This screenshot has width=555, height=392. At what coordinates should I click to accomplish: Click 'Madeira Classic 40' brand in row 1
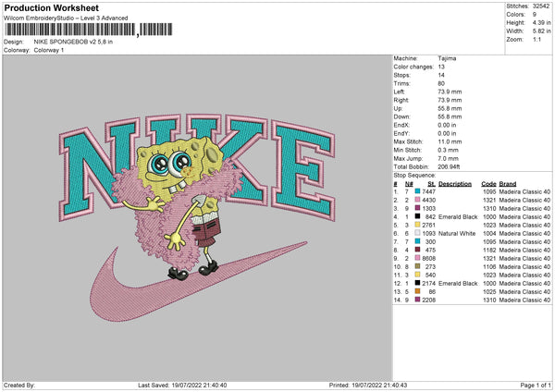pyautogui.click(x=524, y=191)
